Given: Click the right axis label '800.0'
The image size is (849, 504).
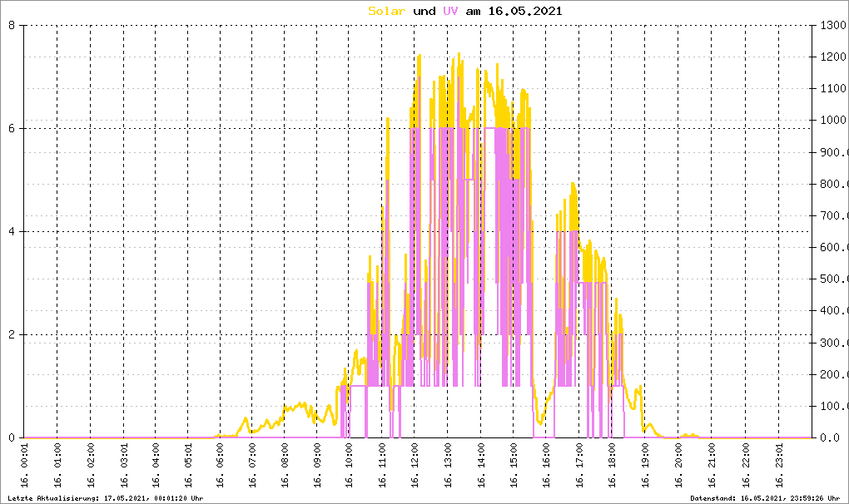Looking at the screenshot, I should pyautogui.click(x=834, y=184).
